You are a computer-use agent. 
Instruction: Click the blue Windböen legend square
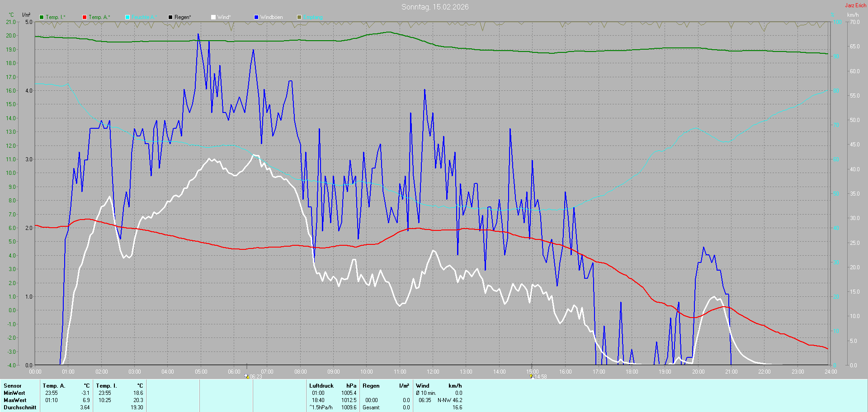pos(256,17)
